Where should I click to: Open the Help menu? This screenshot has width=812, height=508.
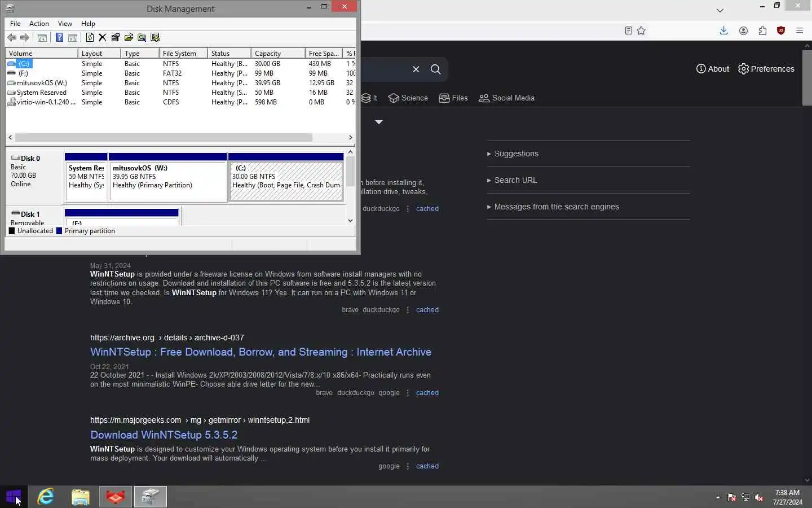point(88,24)
